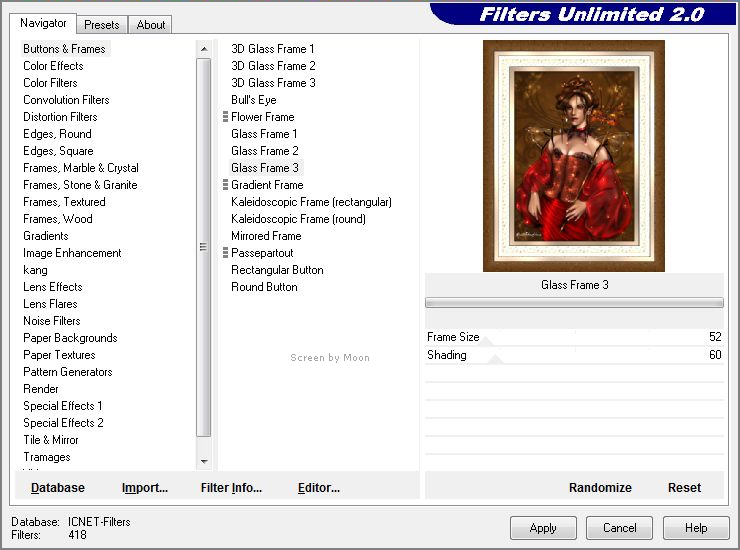
Task: Click the framed portrait preview image
Action: (x=573, y=155)
